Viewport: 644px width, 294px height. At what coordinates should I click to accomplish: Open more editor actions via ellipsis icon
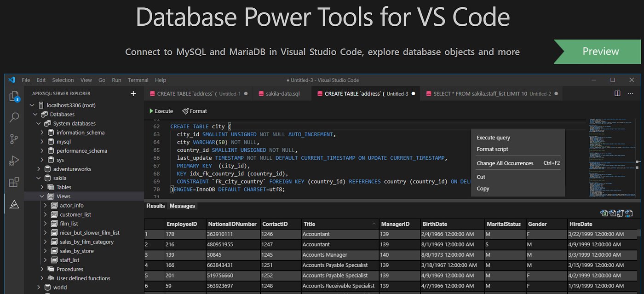(x=630, y=93)
